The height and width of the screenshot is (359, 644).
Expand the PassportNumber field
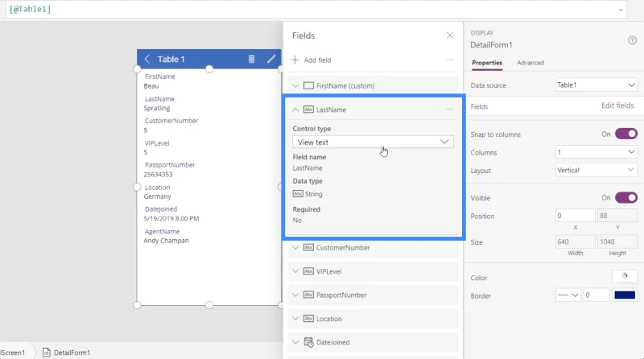click(295, 295)
